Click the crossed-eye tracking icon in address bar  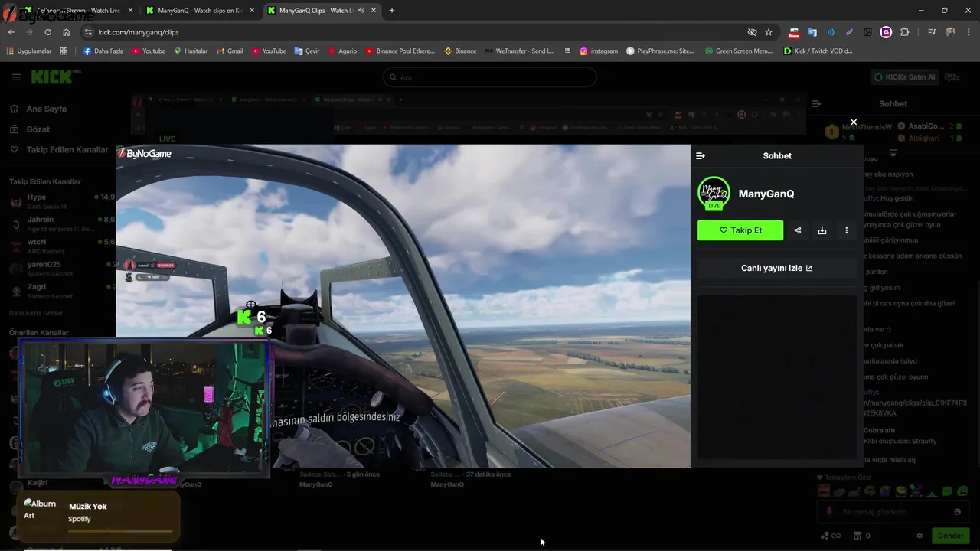pyautogui.click(x=752, y=32)
